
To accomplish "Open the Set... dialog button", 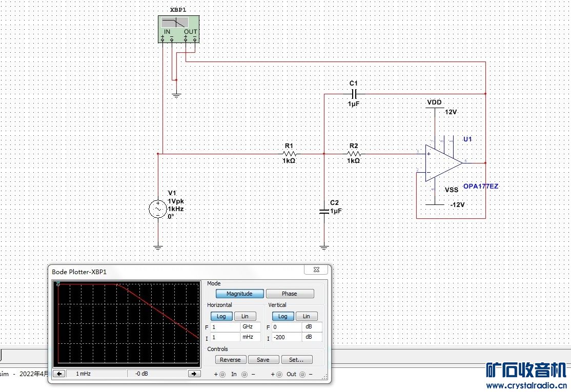I will [297, 360].
